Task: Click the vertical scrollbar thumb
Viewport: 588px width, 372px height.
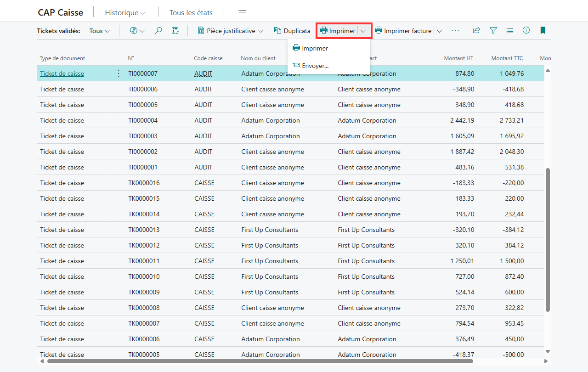Action: coord(548,240)
